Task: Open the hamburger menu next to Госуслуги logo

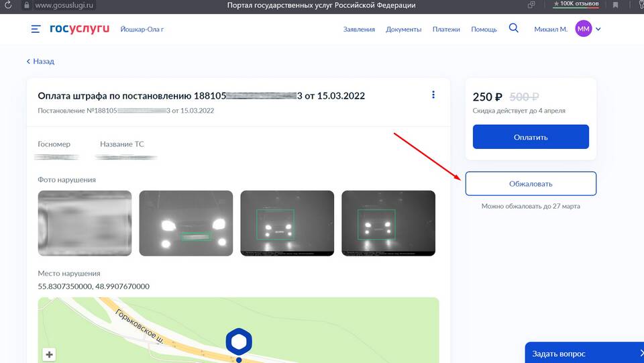Action: click(36, 29)
